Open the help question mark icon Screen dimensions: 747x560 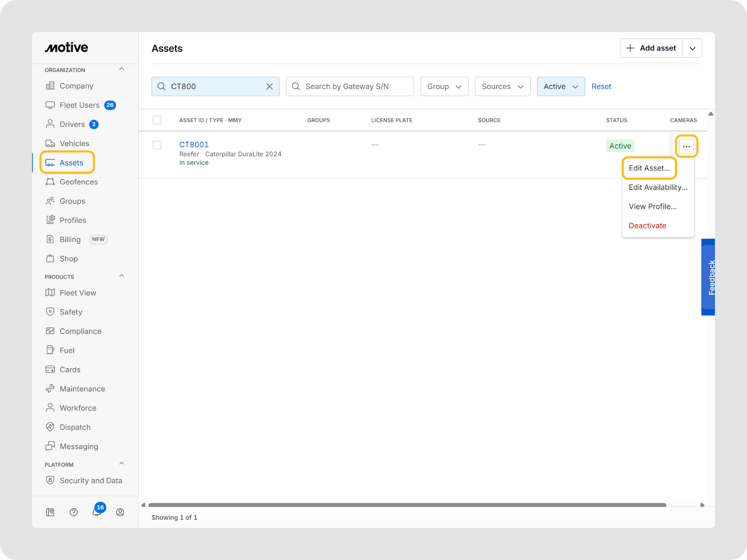(x=73, y=512)
